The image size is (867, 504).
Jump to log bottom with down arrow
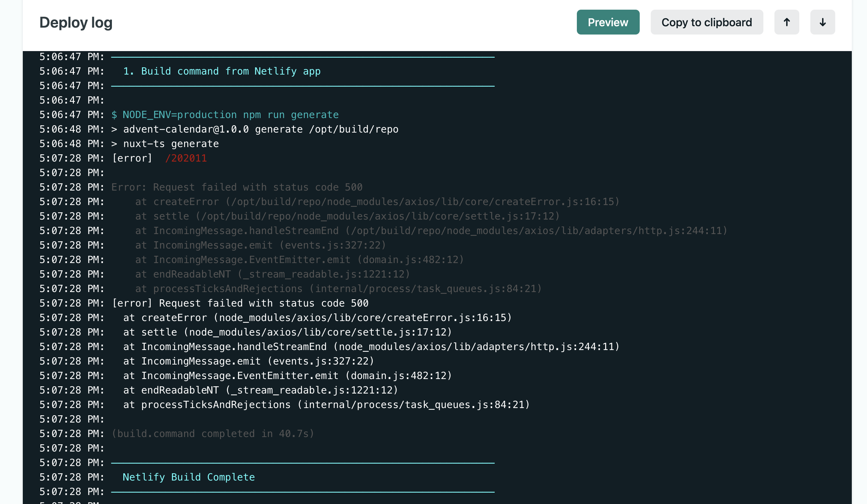822,22
